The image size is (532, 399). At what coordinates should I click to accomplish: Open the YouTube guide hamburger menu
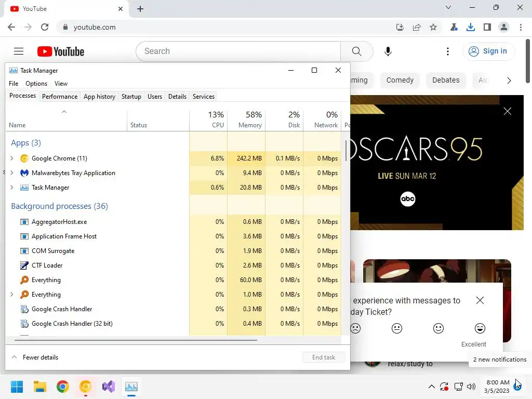[19, 51]
